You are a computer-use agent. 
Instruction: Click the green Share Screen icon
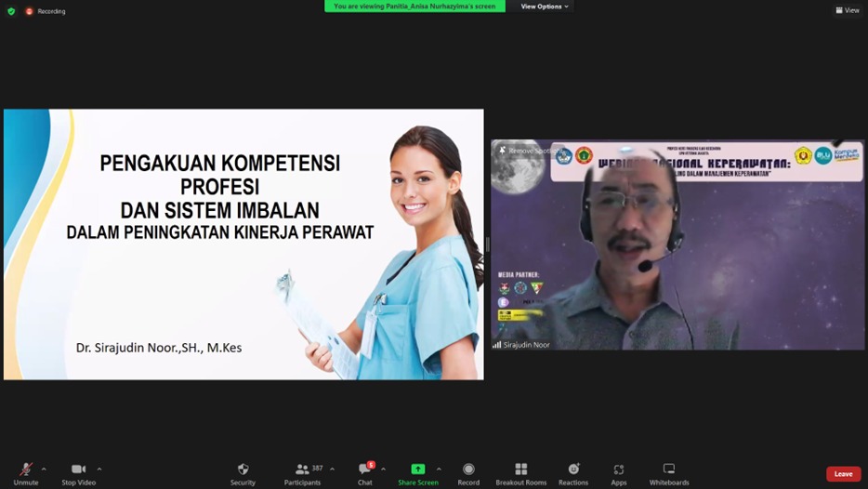click(418, 470)
